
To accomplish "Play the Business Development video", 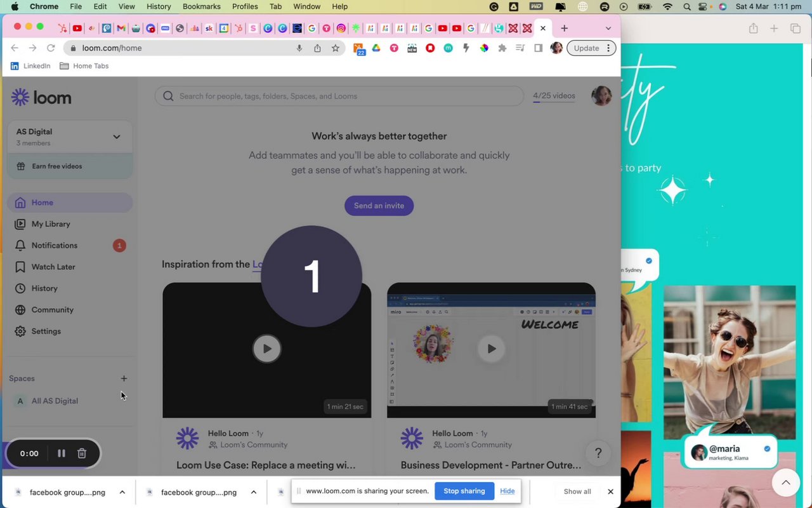I will click(x=491, y=349).
